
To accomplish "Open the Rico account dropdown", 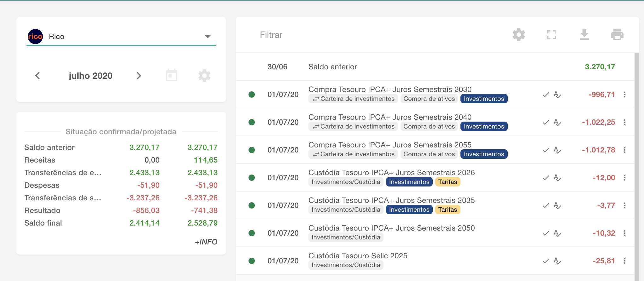I will [208, 37].
